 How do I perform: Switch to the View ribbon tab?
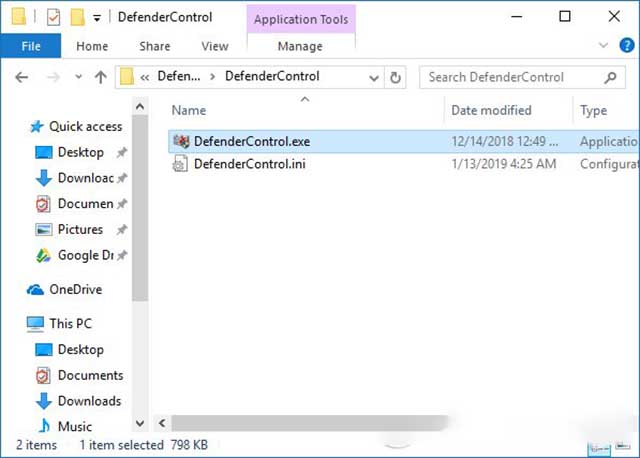point(215,46)
